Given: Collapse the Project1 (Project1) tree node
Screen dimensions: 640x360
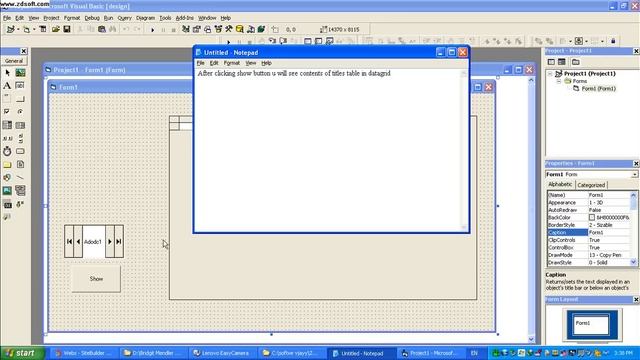Looking at the screenshot, I should [x=550, y=74].
